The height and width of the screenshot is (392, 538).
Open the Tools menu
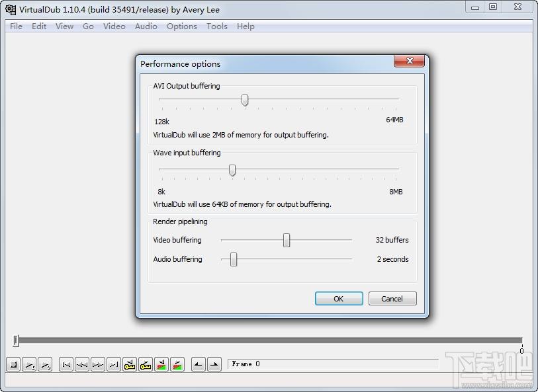click(x=217, y=26)
